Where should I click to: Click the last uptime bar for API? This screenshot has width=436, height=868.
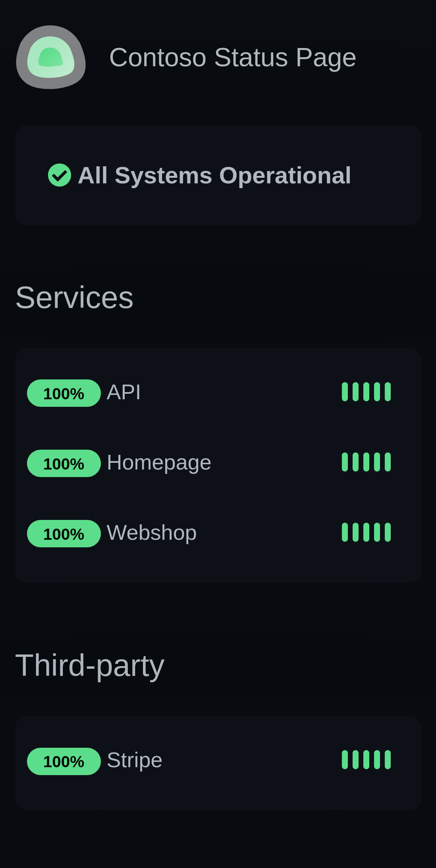[x=388, y=391]
